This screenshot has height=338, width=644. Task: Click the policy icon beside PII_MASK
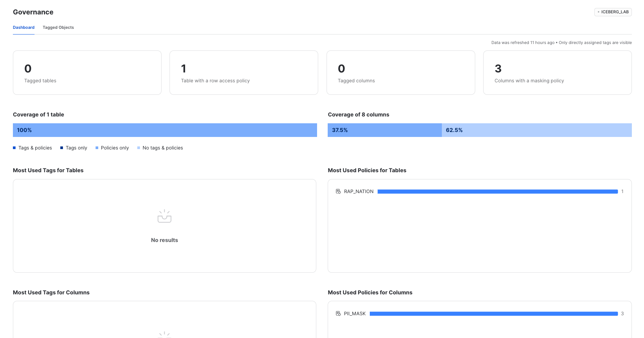338,314
